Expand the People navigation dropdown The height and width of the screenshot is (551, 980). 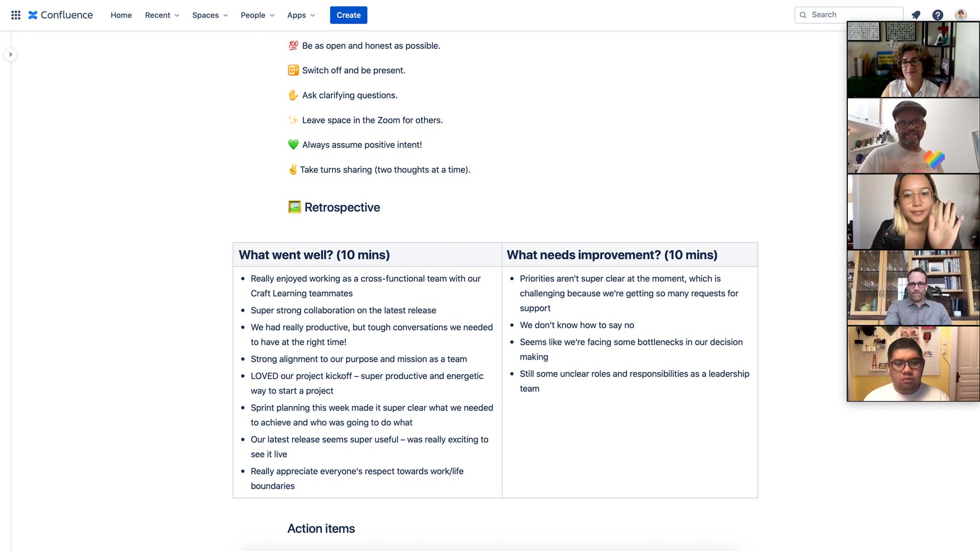click(x=258, y=15)
